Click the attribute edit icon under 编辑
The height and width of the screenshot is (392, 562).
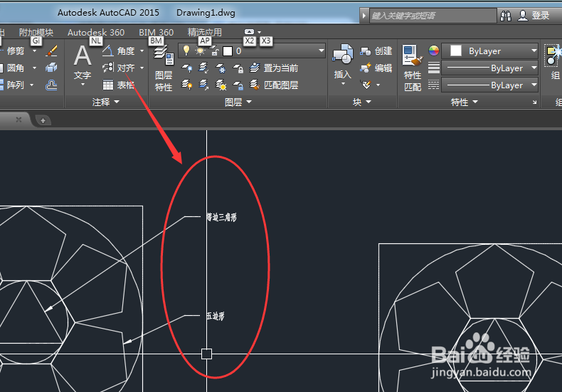point(366,85)
